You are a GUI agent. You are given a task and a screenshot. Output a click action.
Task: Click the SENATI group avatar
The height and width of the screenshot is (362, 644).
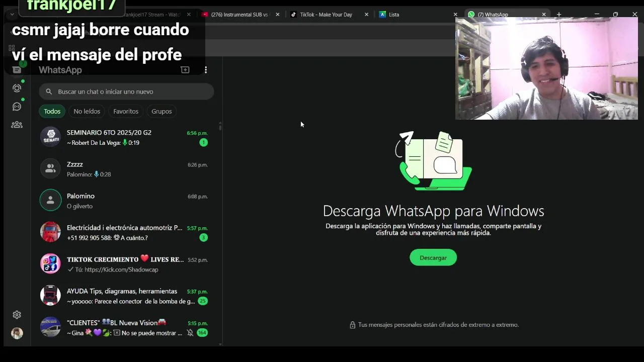point(50,137)
